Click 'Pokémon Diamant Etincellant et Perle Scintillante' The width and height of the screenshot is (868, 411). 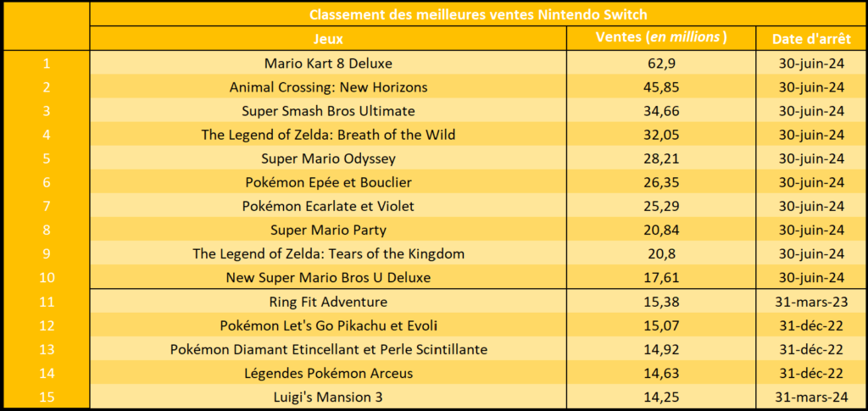point(328,350)
